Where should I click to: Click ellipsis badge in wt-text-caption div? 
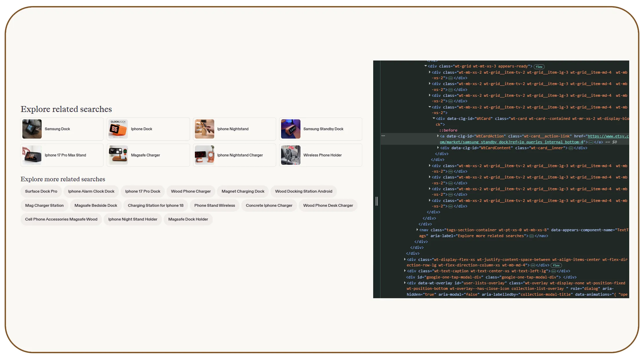[554, 271]
